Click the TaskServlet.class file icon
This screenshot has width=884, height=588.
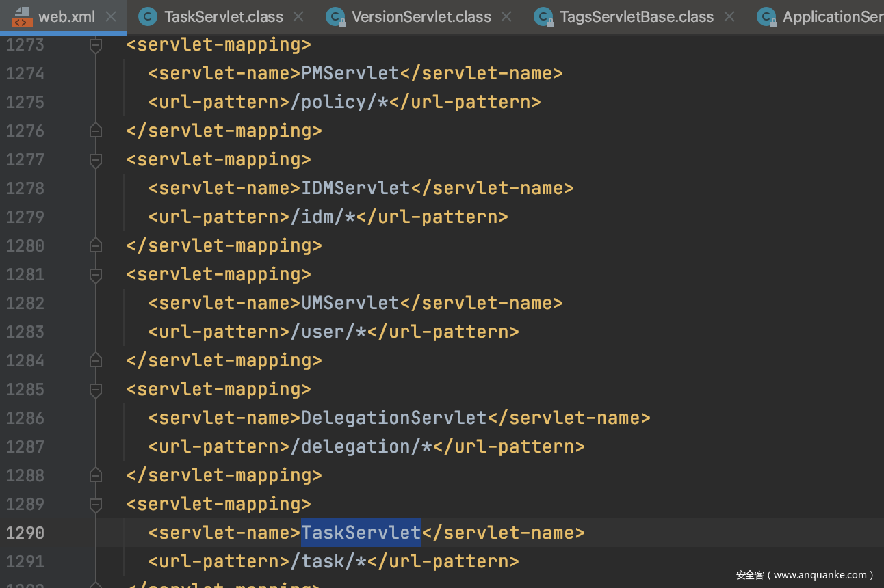pyautogui.click(x=147, y=16)
